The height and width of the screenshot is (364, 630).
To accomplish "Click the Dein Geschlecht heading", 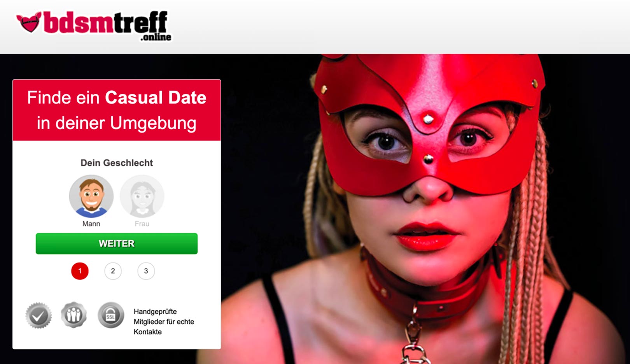I will 117,163.
